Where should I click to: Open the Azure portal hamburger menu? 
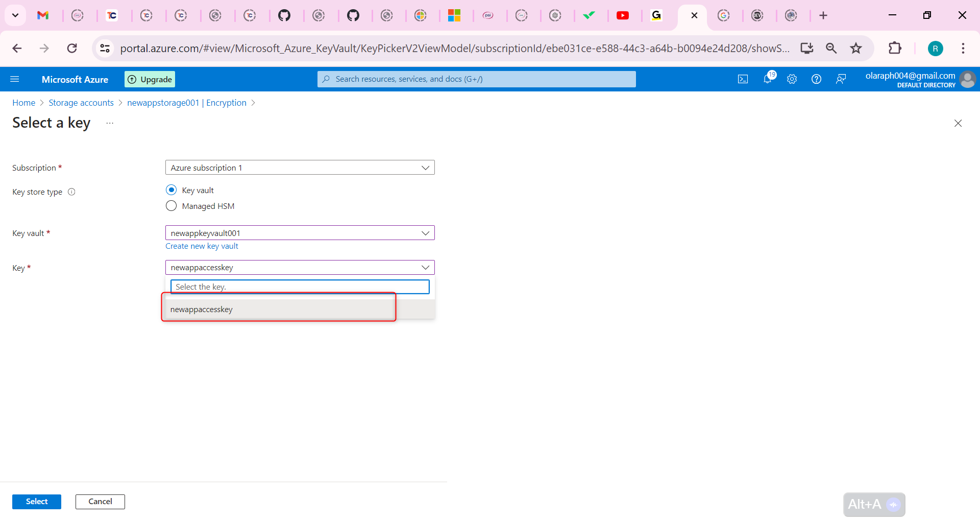click(x=15, y=79)
